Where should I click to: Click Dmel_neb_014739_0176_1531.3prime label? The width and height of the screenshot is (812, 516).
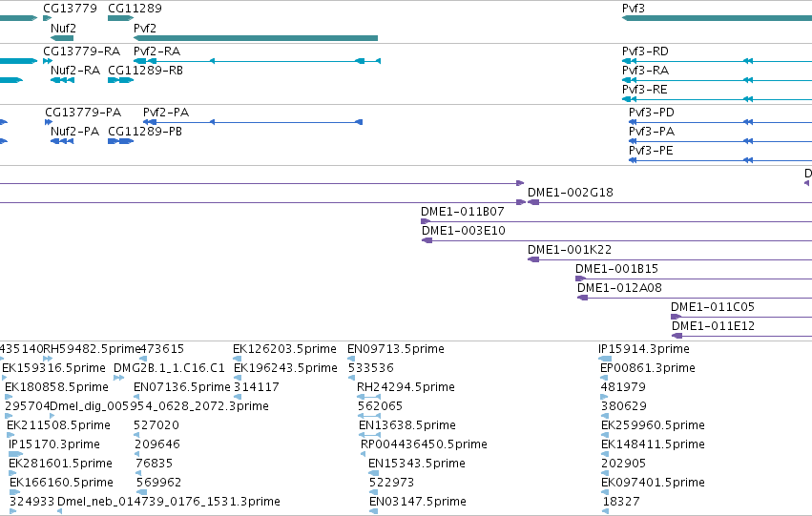[x=168, y=502]
